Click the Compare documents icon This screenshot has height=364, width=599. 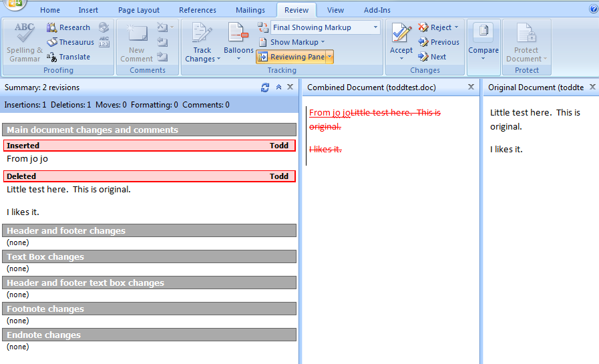[483, 33]
